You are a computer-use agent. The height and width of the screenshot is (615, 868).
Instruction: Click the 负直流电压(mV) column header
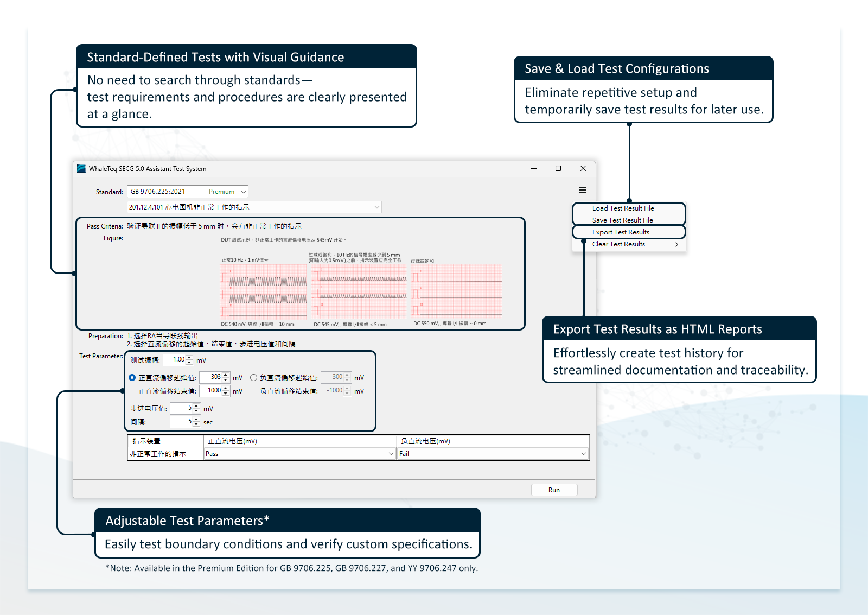pyautogui.click(x=493, y=441)
